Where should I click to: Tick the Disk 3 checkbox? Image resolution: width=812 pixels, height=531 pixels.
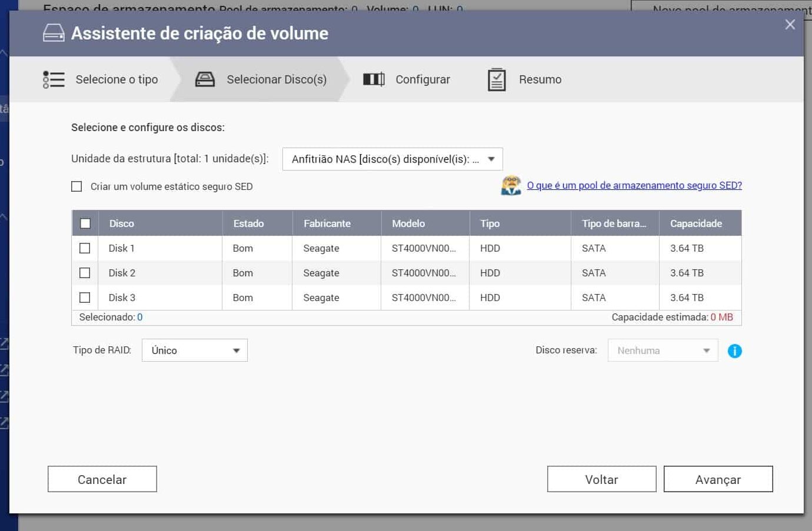[85, 298]
